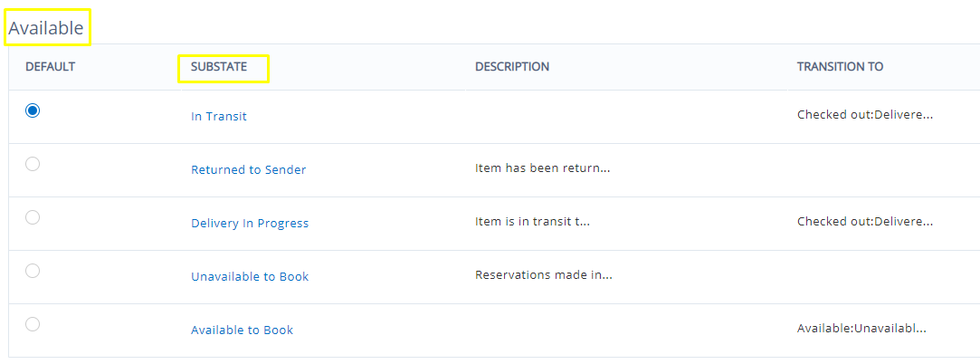Select the default radio for In Transit
The image size is (980, 364).
click(x=33, y=110)
